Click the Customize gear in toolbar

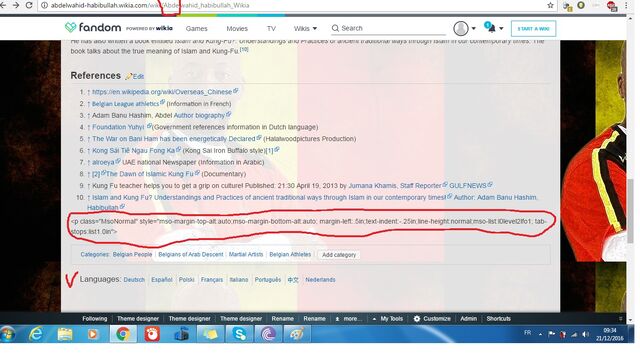pyautogui.click(x=417, y=319)
